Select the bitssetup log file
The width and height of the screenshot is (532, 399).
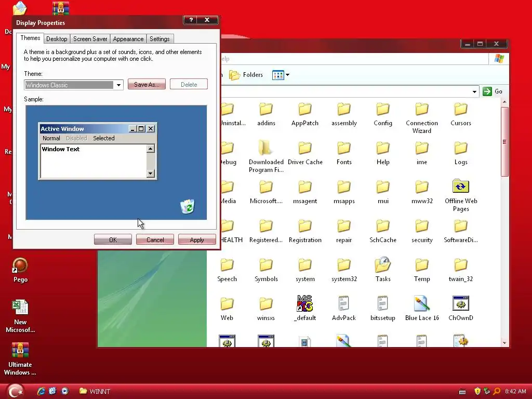click(x=383, y=309)
